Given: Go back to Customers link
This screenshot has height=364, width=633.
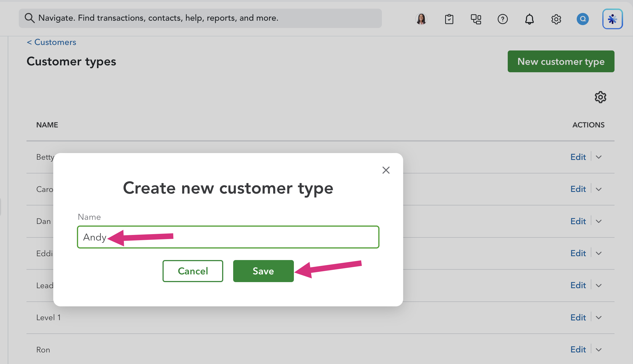Looking at the screenshot, I should point(52,42).
